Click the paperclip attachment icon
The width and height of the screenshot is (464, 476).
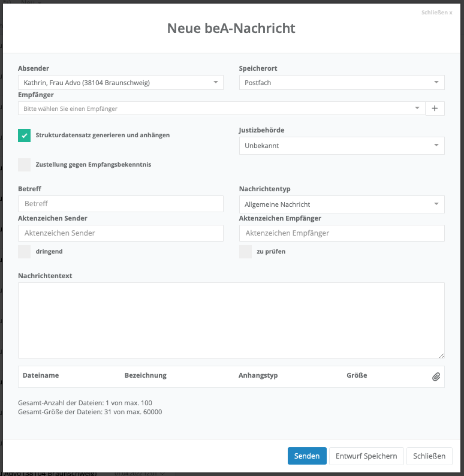436,376
